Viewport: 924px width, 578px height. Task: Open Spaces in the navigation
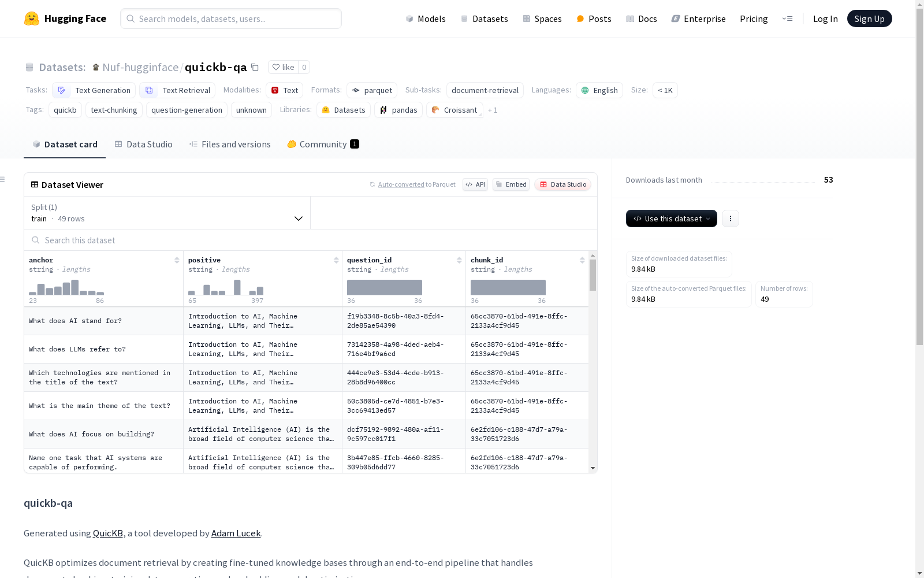[x=542, y=18]
